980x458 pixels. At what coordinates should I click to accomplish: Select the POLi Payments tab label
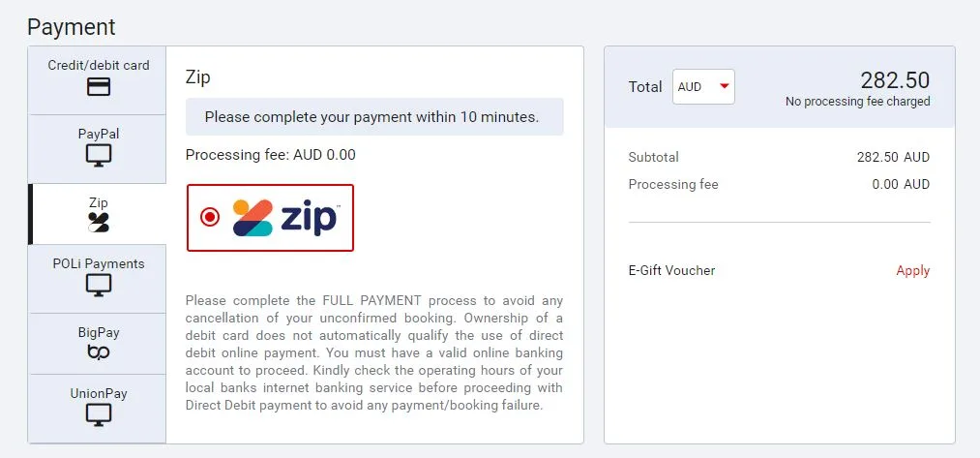coord(99,263)
